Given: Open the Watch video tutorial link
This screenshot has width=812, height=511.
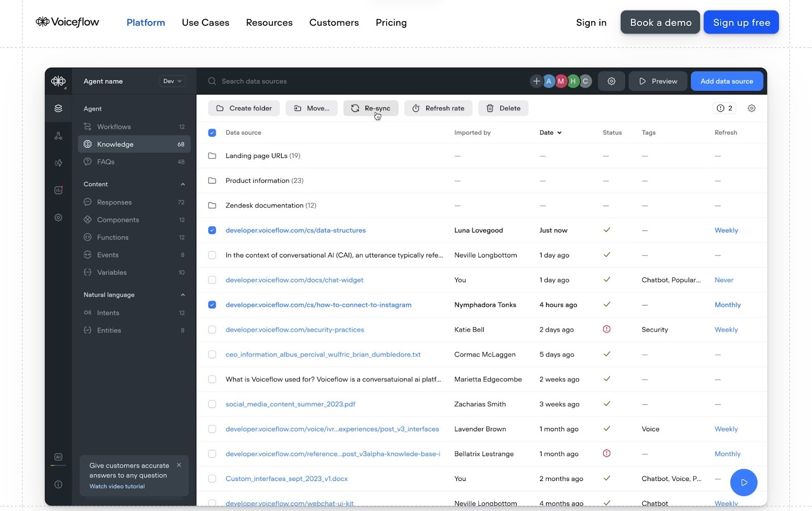Looking at the screenshot, I should 117,487.
